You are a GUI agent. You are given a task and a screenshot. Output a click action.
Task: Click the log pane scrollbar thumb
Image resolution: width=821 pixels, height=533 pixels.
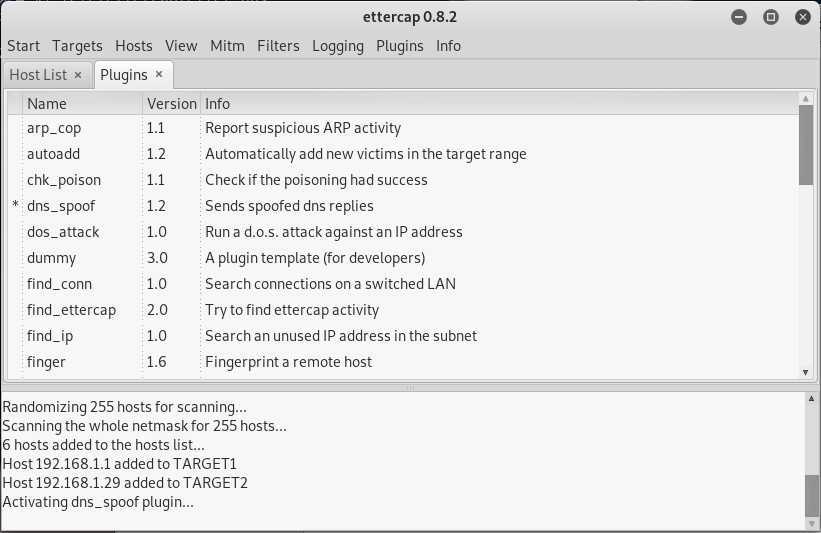coord(812,492)
